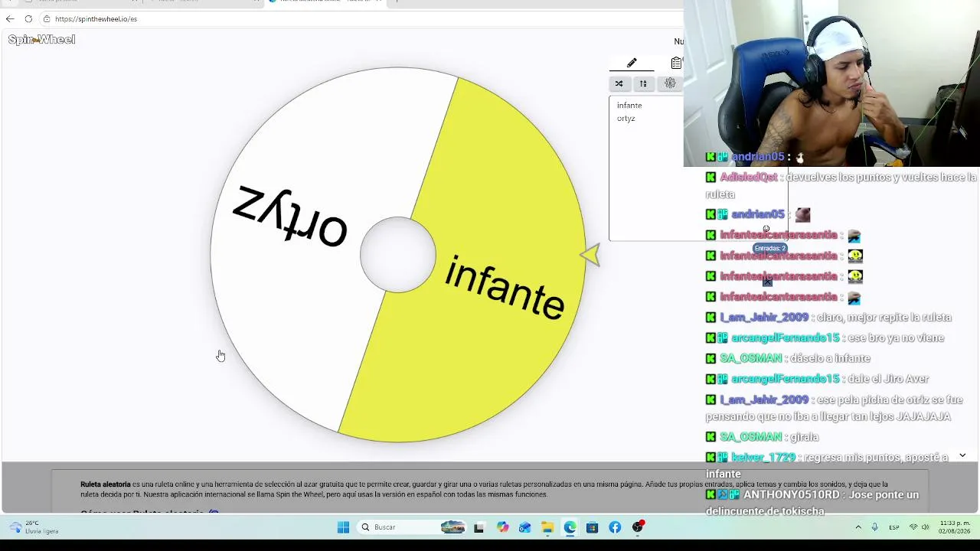Open the Spin the Wheel logo link
The width and height of the screenshot is (980, 551).
coord(41,40)
